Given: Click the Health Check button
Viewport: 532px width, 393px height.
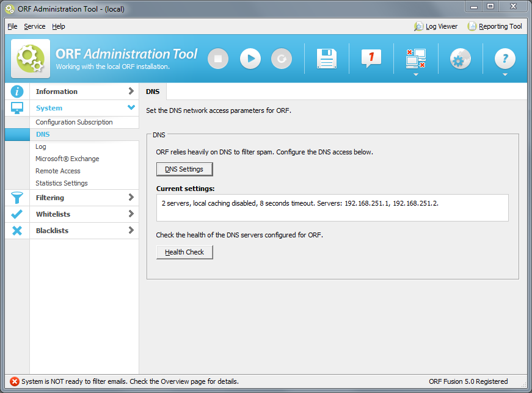Looking at the screenshot, I should [x=184, y=252].
